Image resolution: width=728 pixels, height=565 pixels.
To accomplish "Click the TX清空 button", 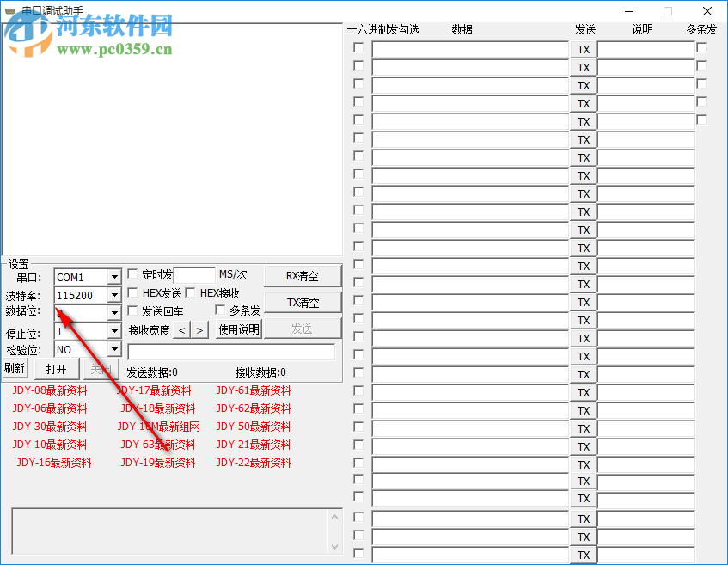I will [303, 303].
